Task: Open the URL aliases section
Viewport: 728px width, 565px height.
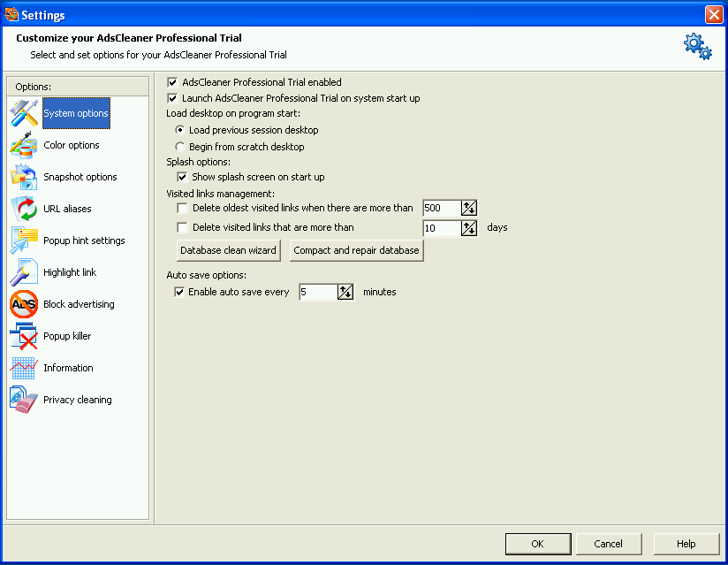Action: click(x=67, y=209)
